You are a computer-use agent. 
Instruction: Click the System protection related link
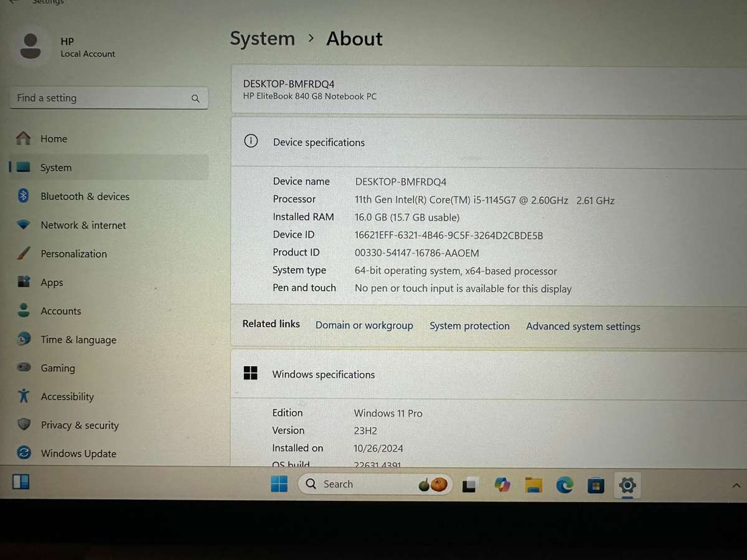(x=469, y=325)
